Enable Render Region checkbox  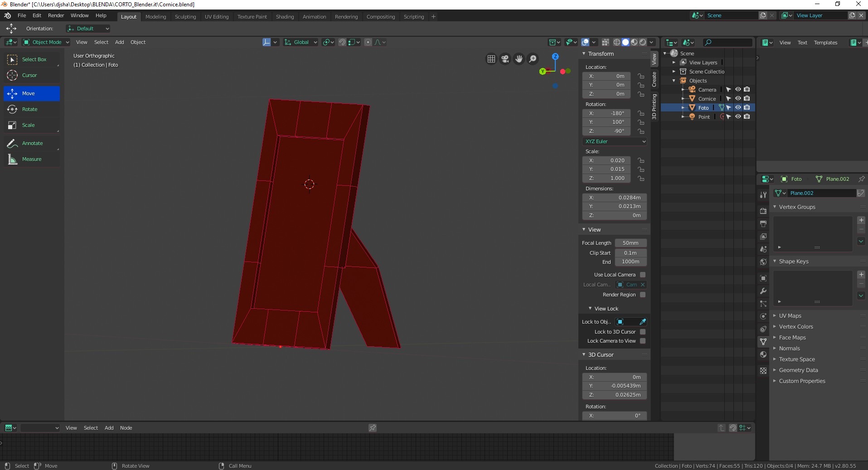click(x=643, y=295)
